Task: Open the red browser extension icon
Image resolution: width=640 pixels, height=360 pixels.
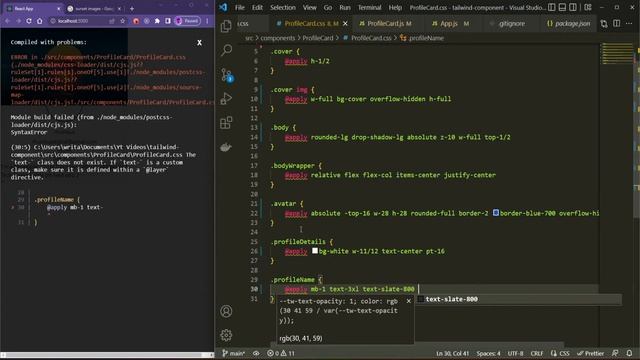Action: click(x=136, y=21)
